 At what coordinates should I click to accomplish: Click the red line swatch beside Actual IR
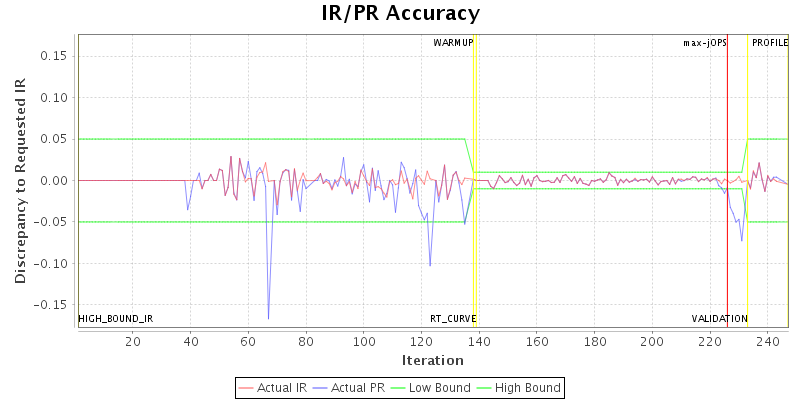tap(247, 387)
